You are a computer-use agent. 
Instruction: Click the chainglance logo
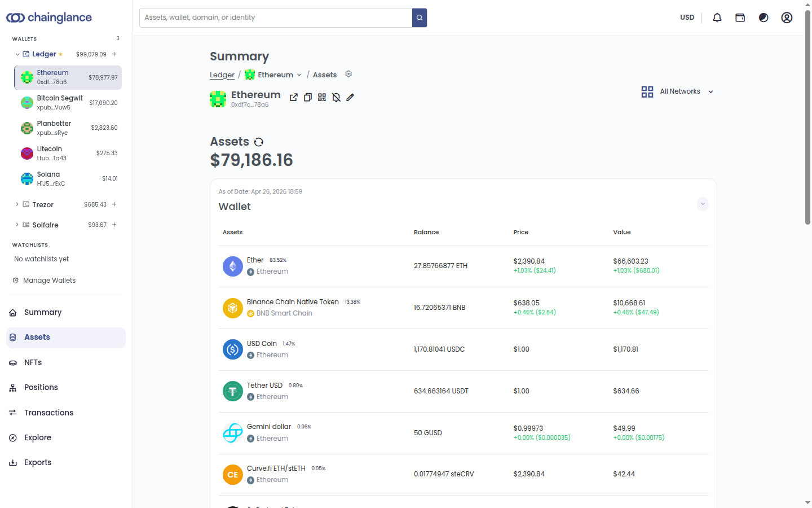[49, 17]
